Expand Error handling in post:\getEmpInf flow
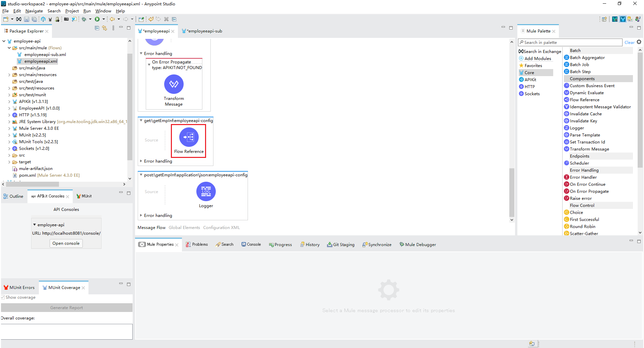 [x=141, y=216]
